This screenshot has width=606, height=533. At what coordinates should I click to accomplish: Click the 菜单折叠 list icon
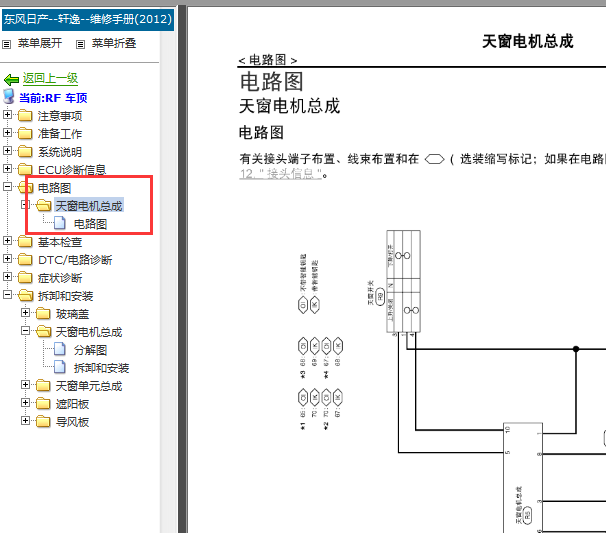[x=80, y=44]
